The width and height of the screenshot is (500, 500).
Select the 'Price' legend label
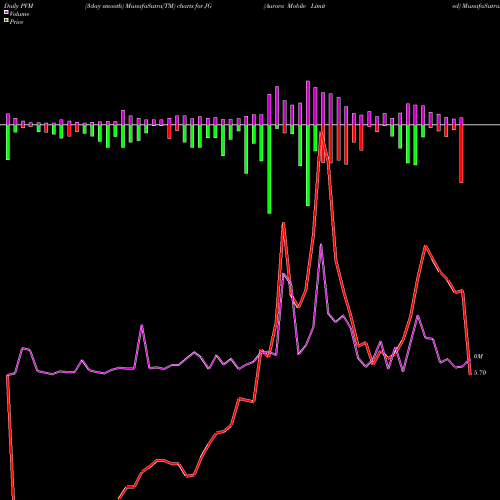(x=16, y=22)
